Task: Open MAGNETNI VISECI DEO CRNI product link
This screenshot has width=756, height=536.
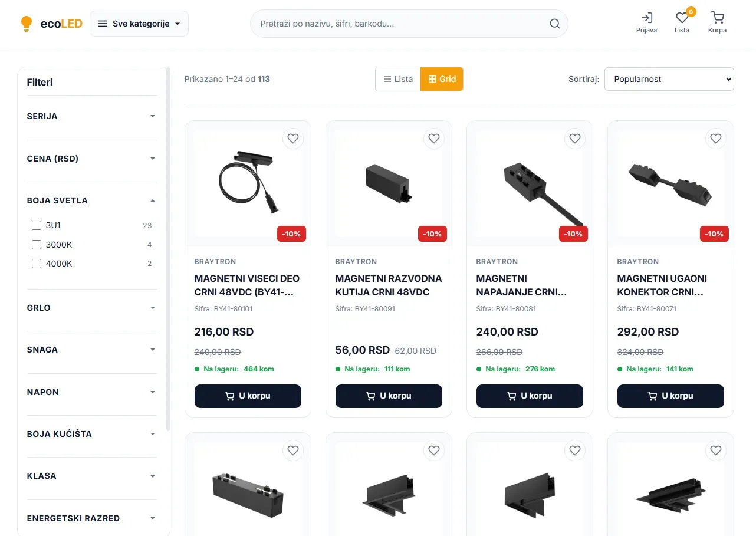Action: click(x=248, y=285)
